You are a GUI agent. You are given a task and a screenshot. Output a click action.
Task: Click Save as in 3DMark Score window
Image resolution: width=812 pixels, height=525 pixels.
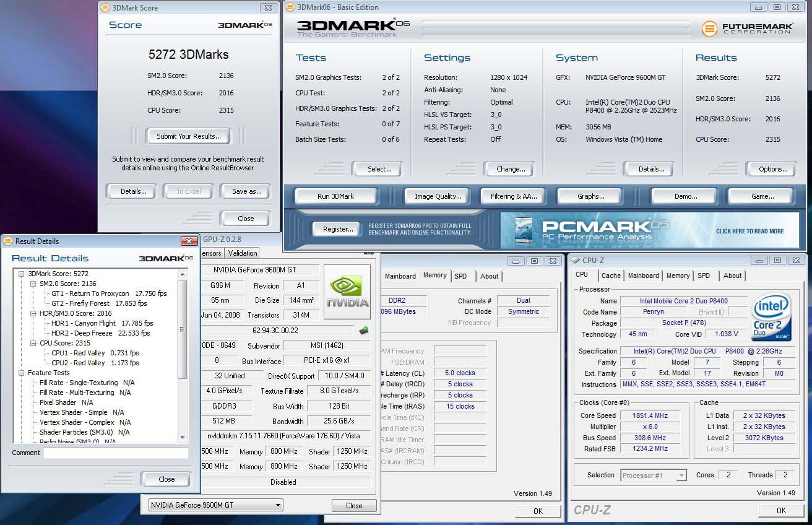click(246, 191)
